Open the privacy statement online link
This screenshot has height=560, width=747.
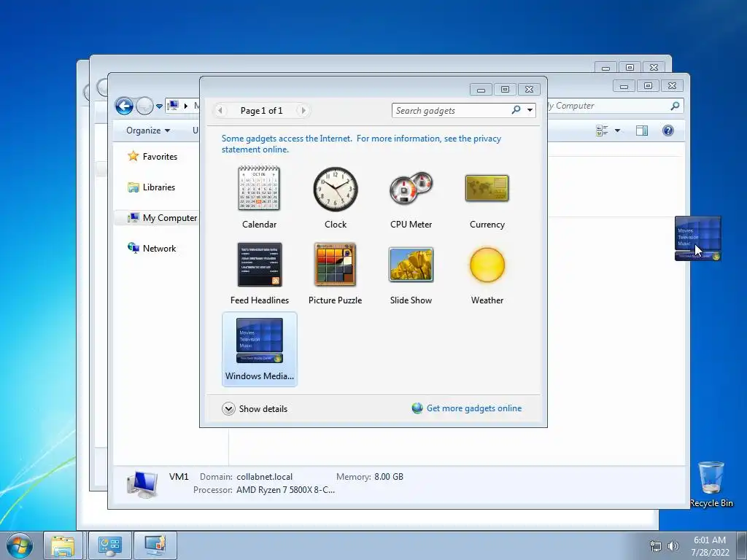coord(361,144)
